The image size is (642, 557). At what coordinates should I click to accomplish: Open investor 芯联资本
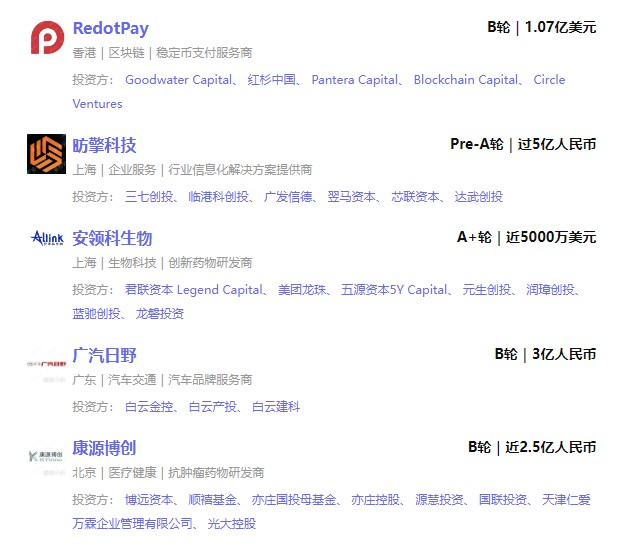coord(415,197)
